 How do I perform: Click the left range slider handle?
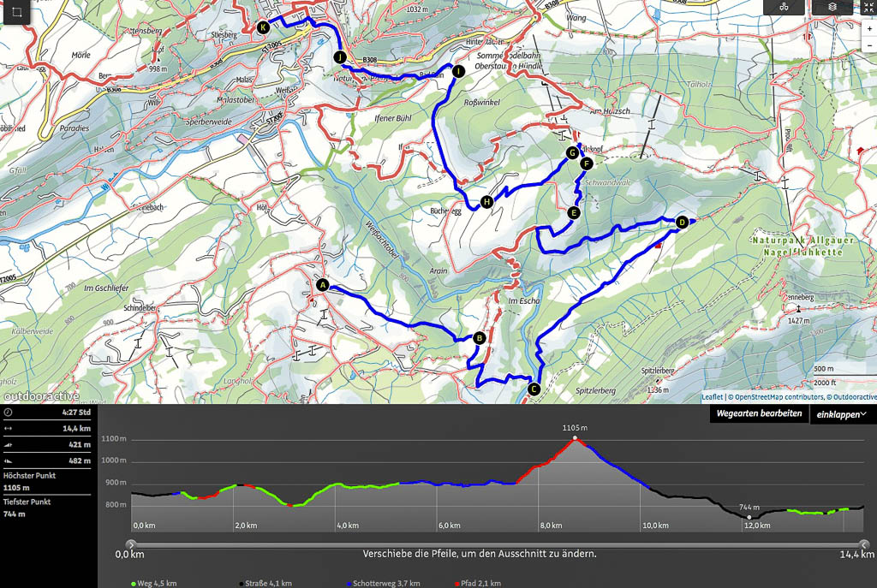pos(131,543)
